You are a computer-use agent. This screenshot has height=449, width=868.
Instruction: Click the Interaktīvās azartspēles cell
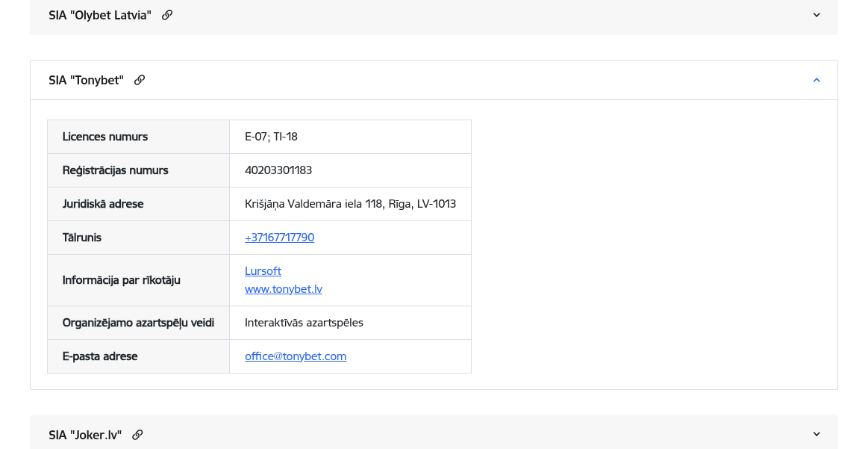pos(351,323)
